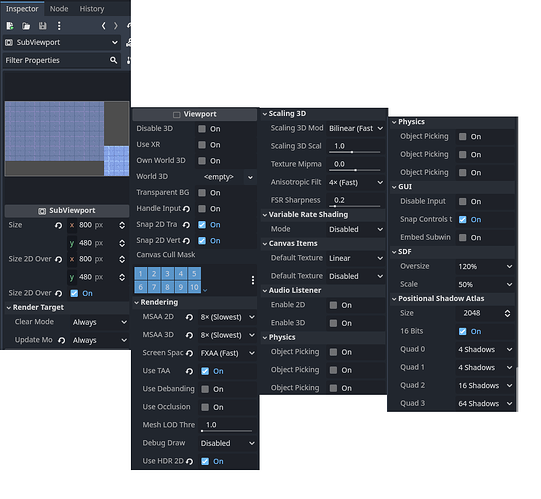Click the new resource icon in Inspector toolbar
The width and height of the screenshot is (541, 499).
coord(10,26)
